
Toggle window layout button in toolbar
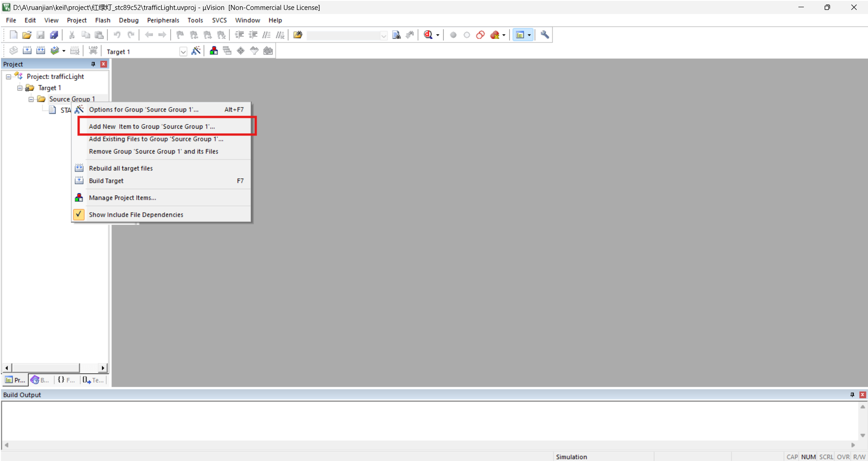(520, 35)
